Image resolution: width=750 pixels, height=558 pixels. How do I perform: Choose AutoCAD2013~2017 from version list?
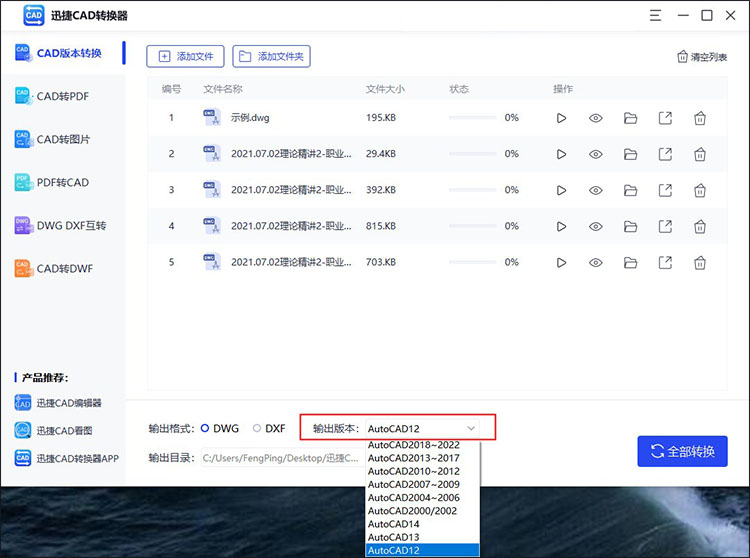(x=422, y=458)
